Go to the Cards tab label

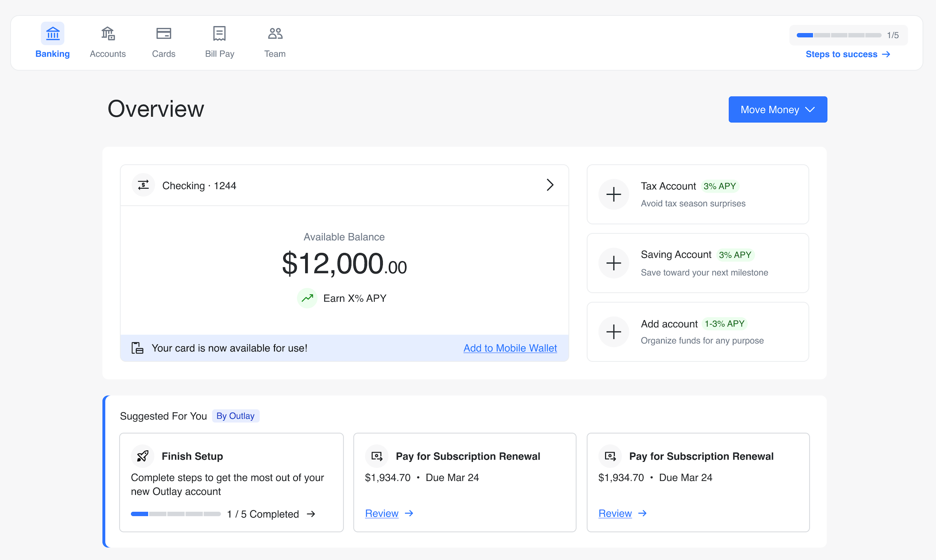pos(163,54)
